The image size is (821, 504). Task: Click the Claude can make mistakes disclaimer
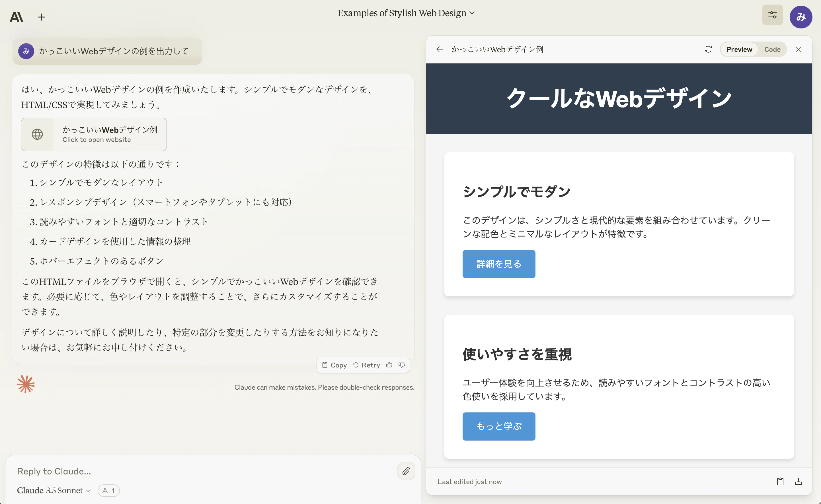click(324, 387)
